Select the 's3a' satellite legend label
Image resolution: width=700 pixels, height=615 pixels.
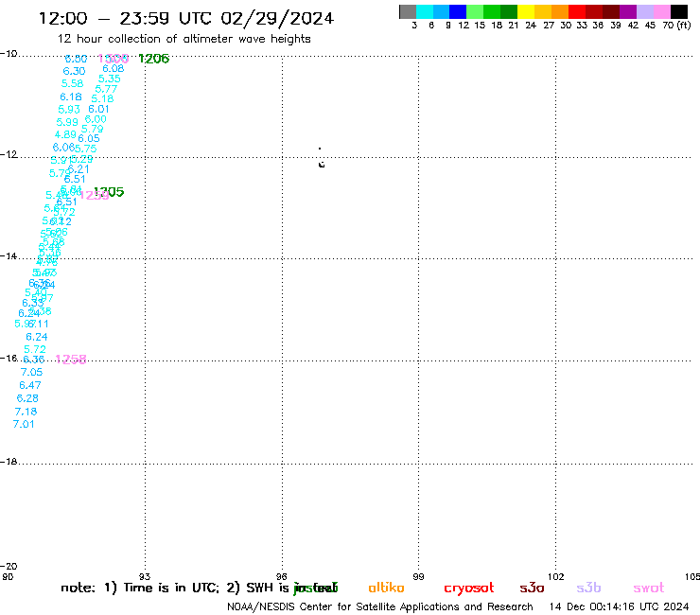[x=532, y=588]
